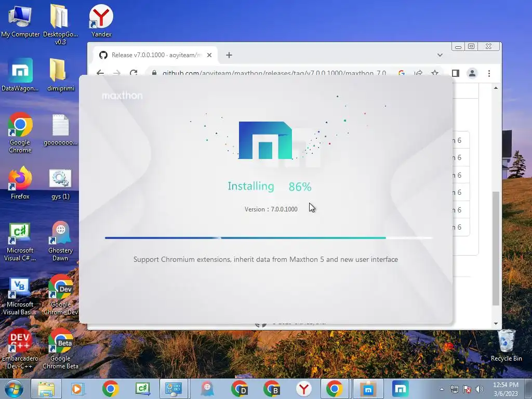Image resolution: width=532 pixels, height=399 pixels.
Task: Open the network tray icon
Action: pyautogui.click(x=454, y=389)
